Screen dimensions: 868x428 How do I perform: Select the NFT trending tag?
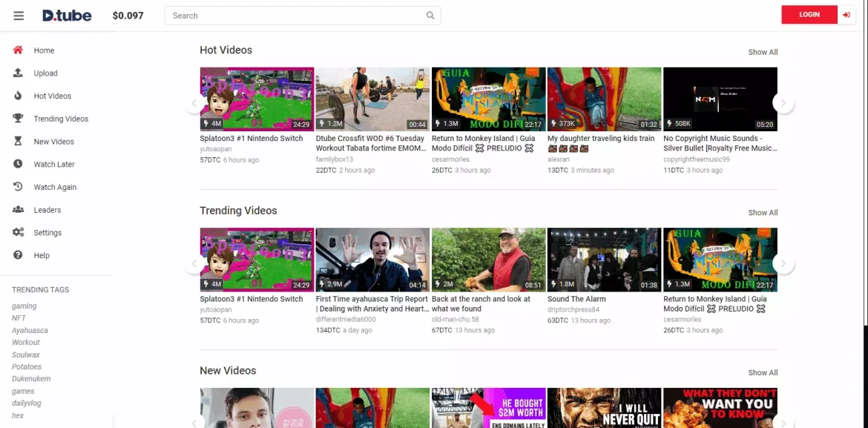click(x=19, y=318)
